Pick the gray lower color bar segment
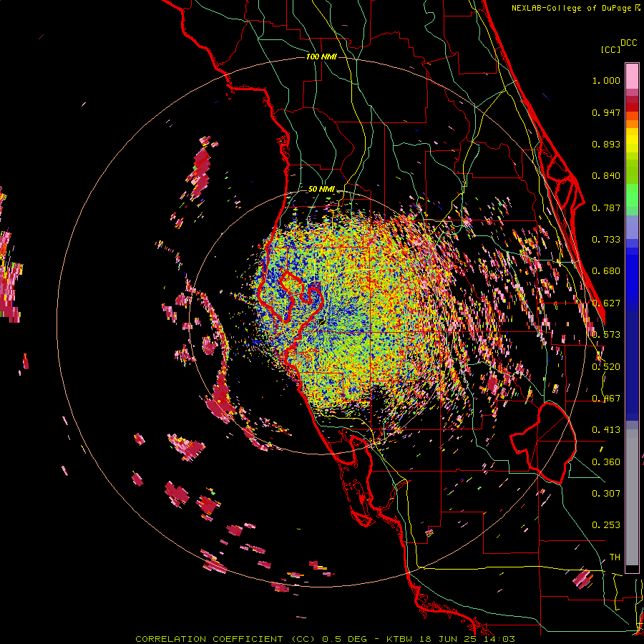 click(x=632, y=497)
